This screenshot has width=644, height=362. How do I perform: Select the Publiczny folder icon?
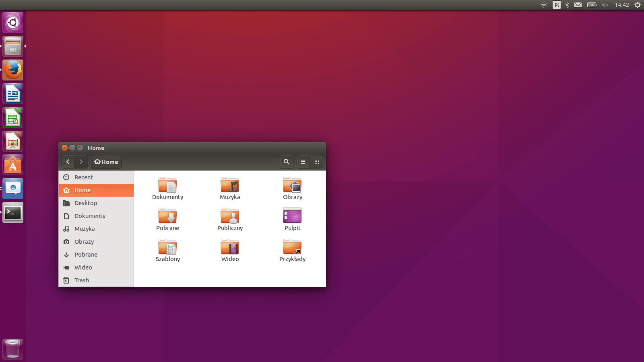point(230,216)
